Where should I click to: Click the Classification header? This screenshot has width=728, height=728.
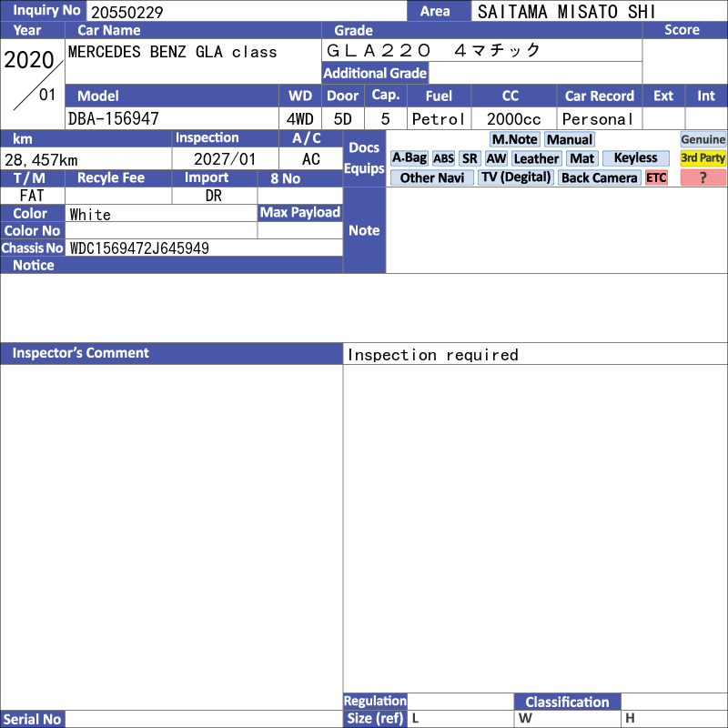click(x=567, y=702)
